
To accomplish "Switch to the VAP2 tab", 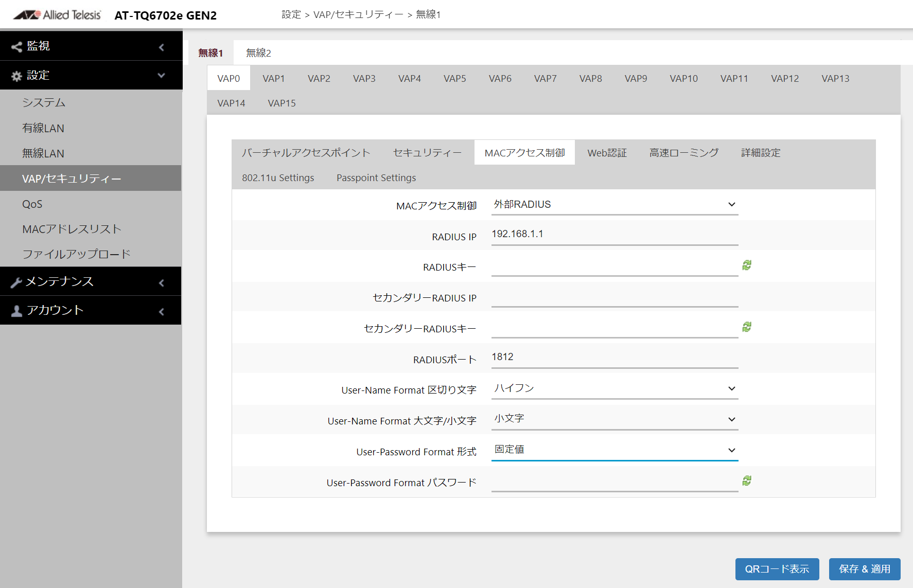I will 319,79.
